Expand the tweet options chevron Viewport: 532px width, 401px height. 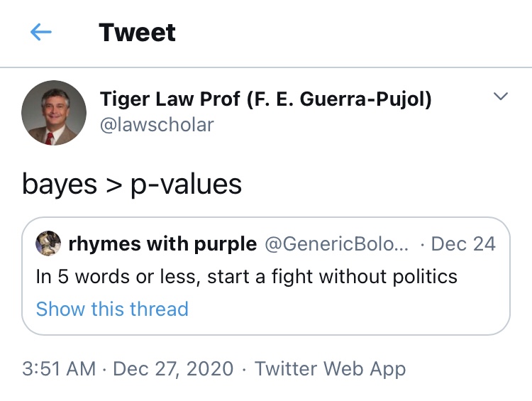coord(501,97)
